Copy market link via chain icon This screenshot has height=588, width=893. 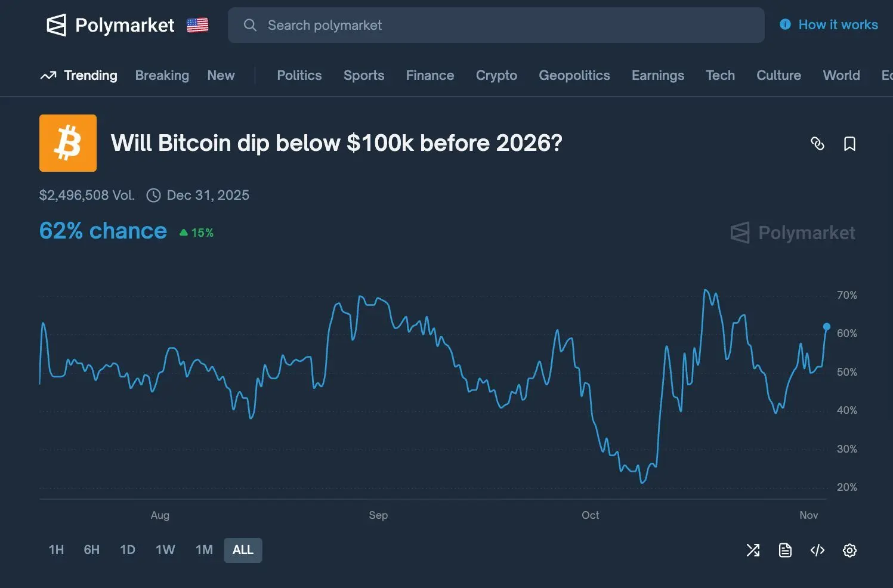[817, 144]
